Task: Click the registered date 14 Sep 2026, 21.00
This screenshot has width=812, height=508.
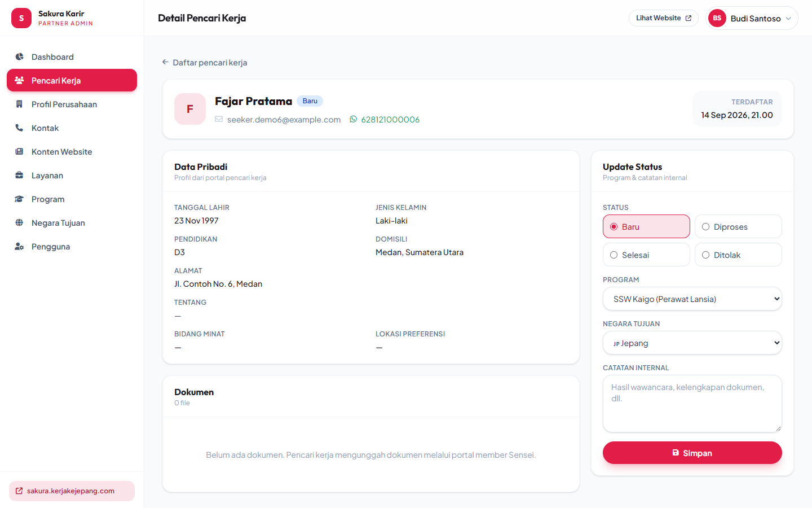Action: pos(737,115)
